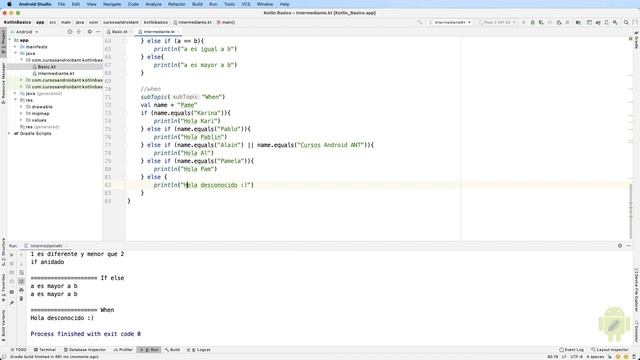This screenshot has height=360, width=640.
Task: Click the KotlinBasics breadcrumb
Action: (17, 22)
